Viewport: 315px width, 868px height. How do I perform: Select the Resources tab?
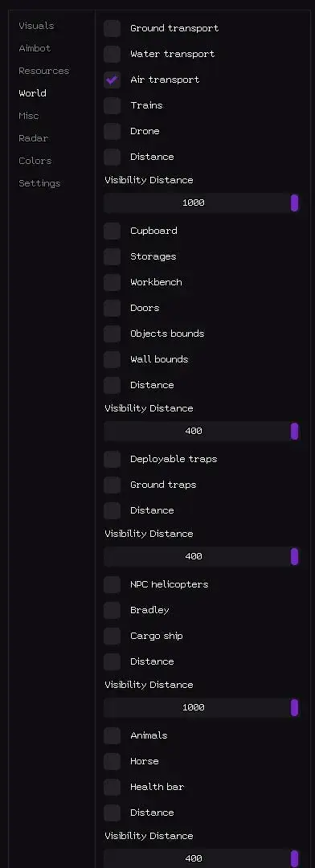coord(43,71)
